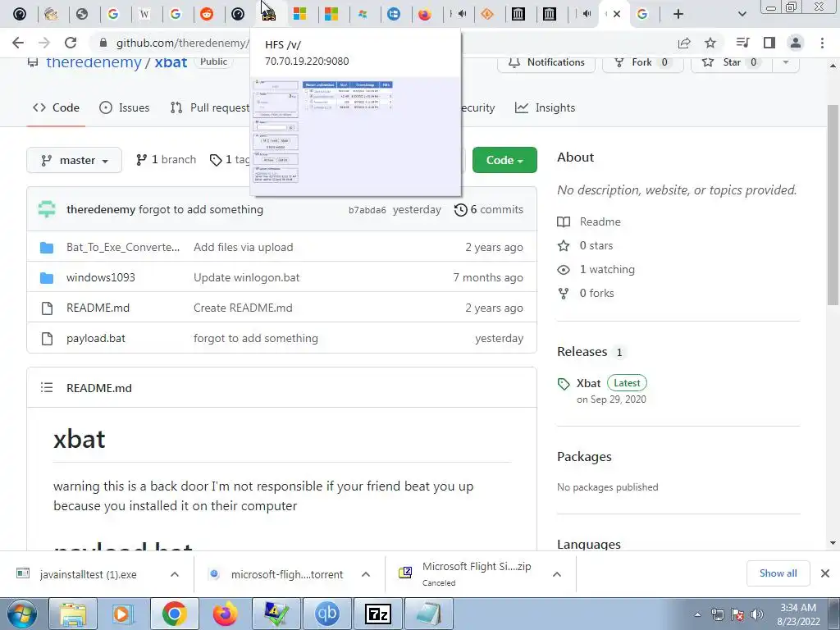View the 0 stars link
The width and height of the screenshot is (840, 630).
[x=596, y=245]
